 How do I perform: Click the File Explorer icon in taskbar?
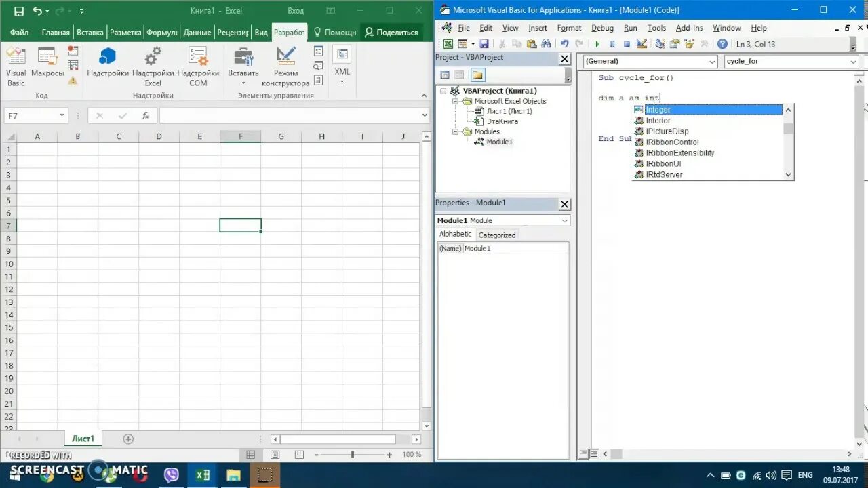[233, 475]
